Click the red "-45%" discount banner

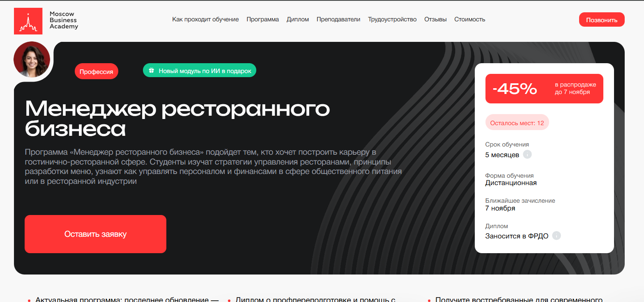544,89
